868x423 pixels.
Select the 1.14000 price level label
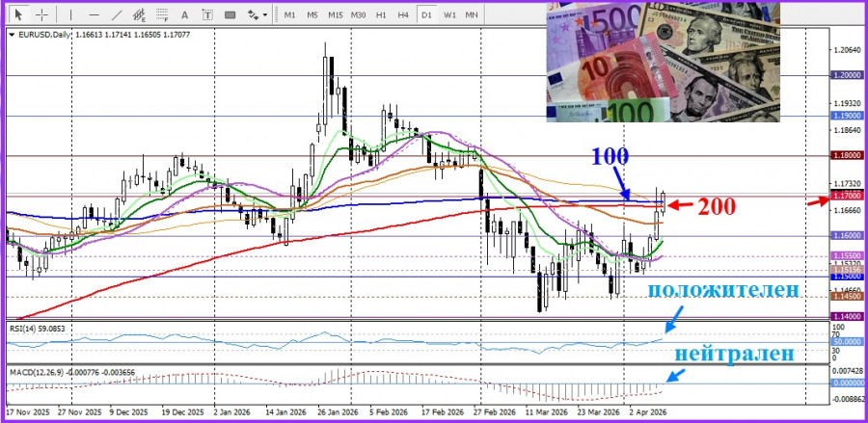click(x=847, y=316)
